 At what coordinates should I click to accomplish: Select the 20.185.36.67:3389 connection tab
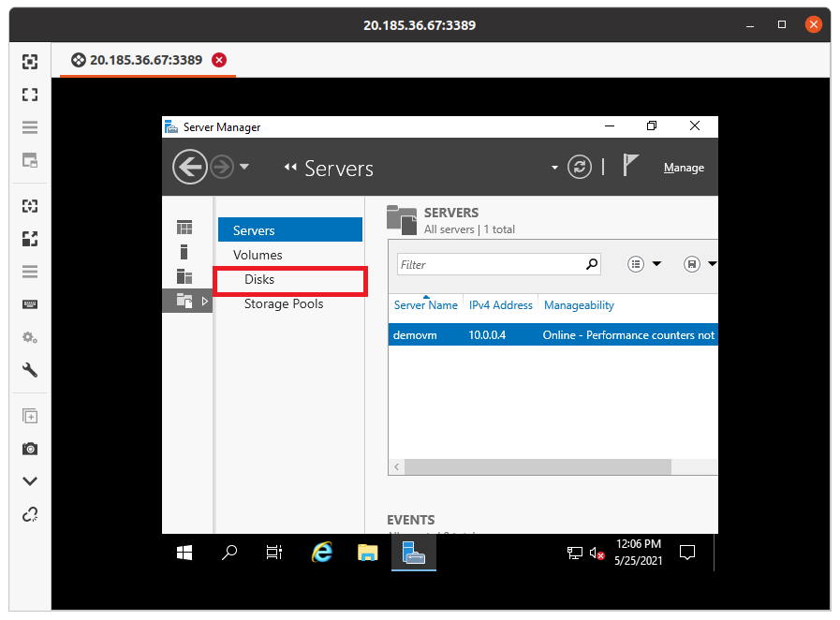pyautogui.click(x=147, y=58)
